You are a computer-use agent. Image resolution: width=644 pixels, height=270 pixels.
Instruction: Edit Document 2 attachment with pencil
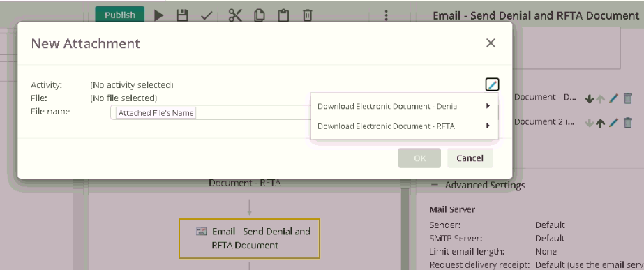point(613,123)
